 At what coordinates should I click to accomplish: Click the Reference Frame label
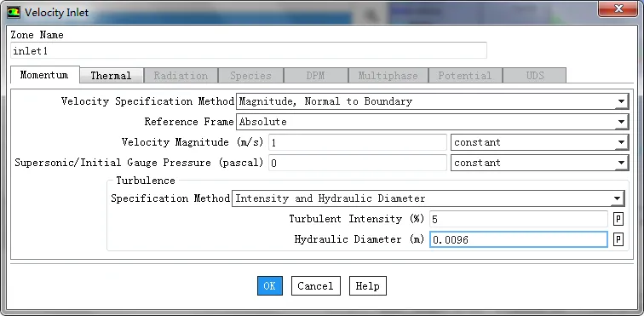point(189,122)
